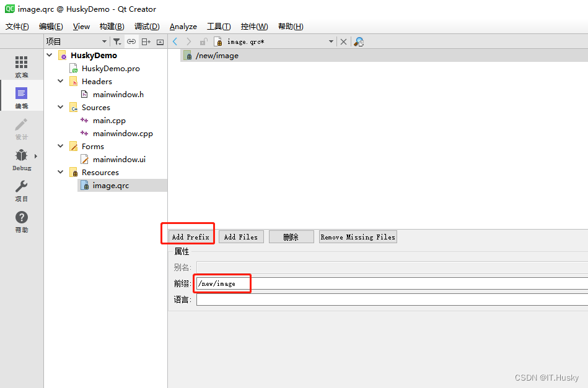Collapse the Resources folder
The width and height of the screenshot is (588, 388).
coord(60,172)
